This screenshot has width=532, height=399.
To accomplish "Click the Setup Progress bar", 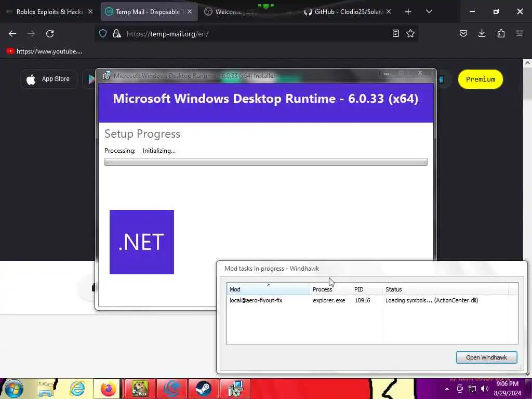I will coord(265,162).
